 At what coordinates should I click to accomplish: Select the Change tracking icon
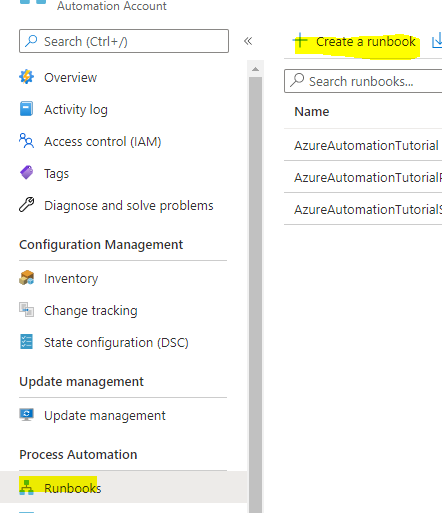26,310
